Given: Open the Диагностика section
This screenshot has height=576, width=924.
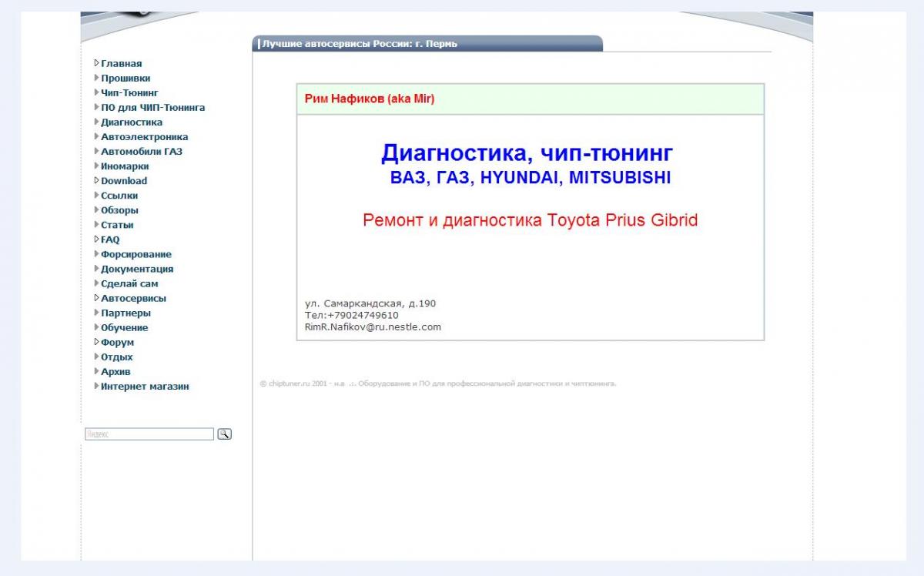Looking at the screenshot, I should click(x=132, y=122).
